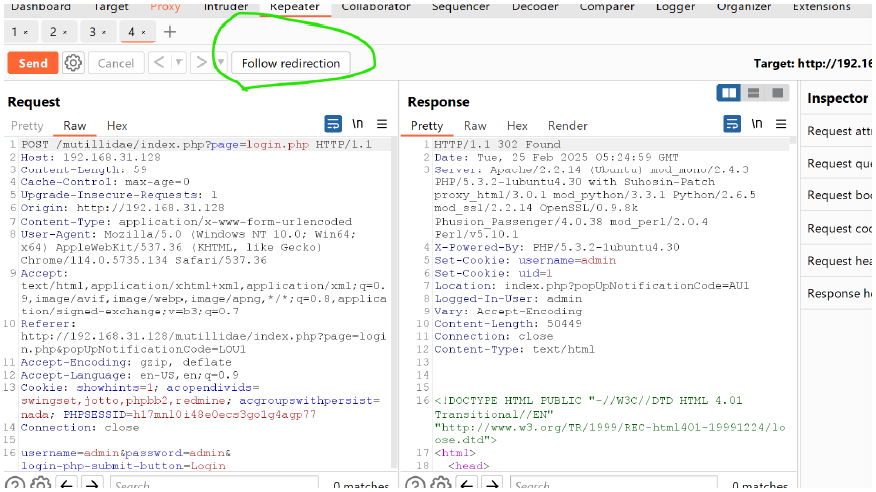This screenshot has width=876, height=492.
Task: Expand Request body parameters in Inspector
Action: coord(839,195)
